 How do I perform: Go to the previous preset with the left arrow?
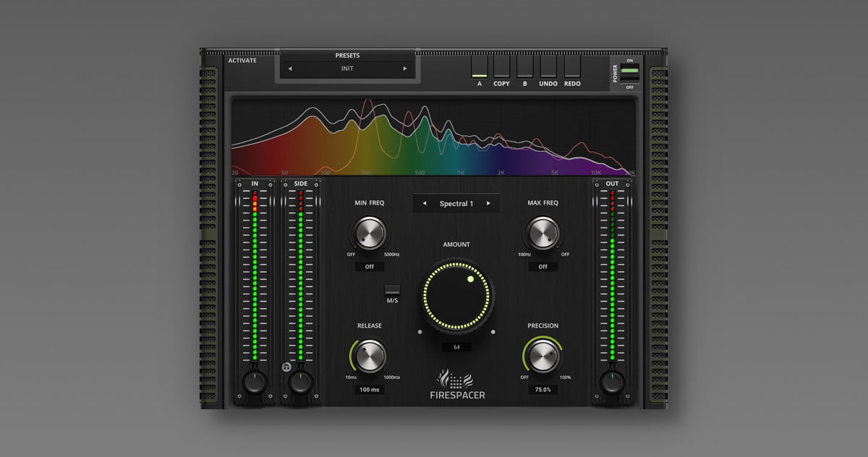290,69
